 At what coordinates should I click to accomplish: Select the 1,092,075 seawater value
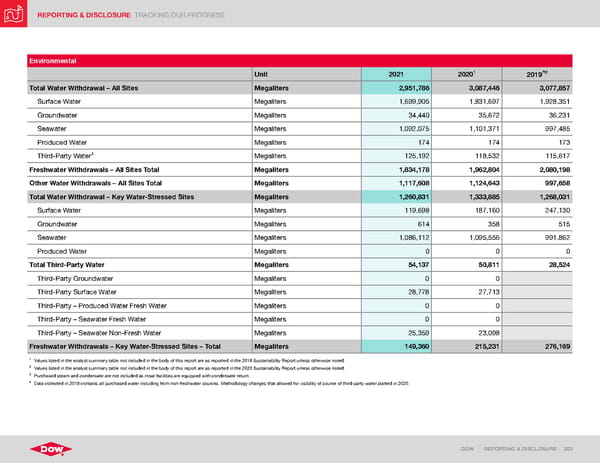414,129
